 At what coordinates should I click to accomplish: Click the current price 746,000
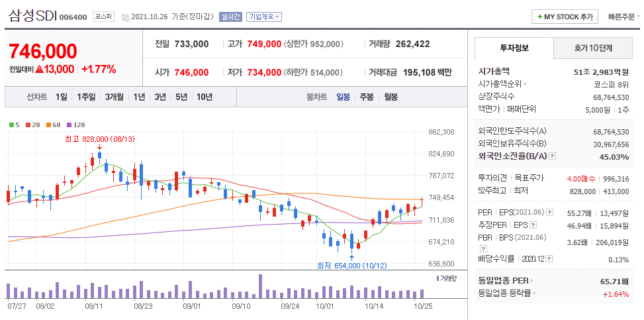[x=43, y=51]
